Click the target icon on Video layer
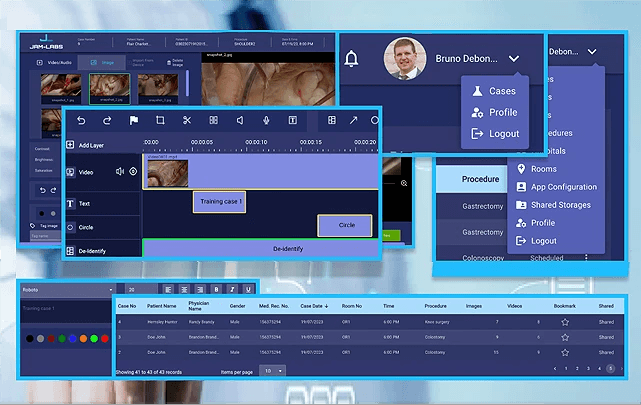The image size is (641, 405). point(133,172)
